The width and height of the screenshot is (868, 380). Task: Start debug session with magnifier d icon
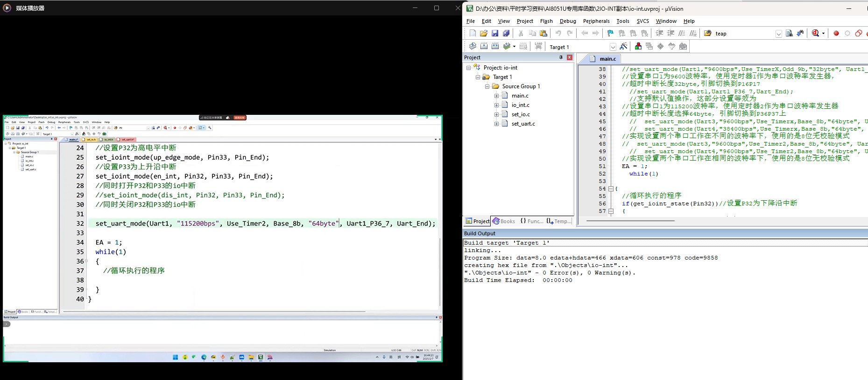click(x=815, y=33)
